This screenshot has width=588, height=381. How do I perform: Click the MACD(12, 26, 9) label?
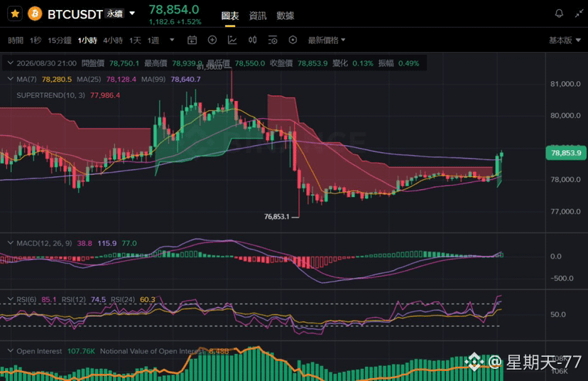click(x=44, y=243)
